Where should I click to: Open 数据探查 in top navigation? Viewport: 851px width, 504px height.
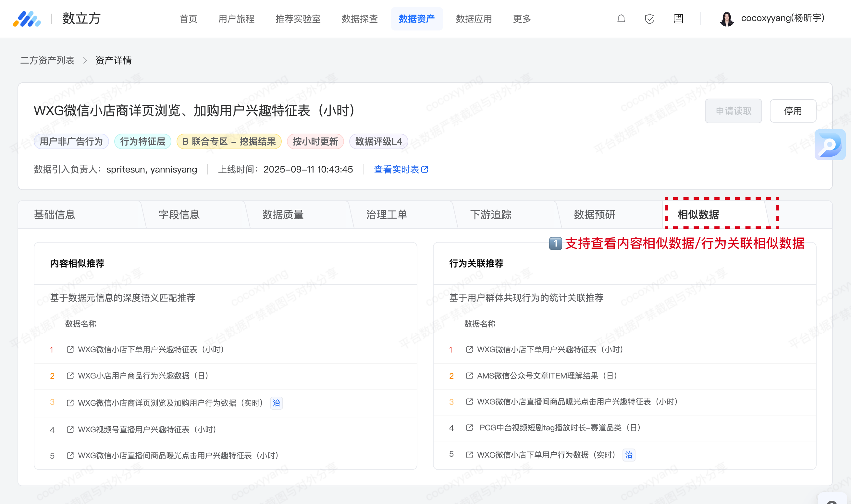[360, 19]
